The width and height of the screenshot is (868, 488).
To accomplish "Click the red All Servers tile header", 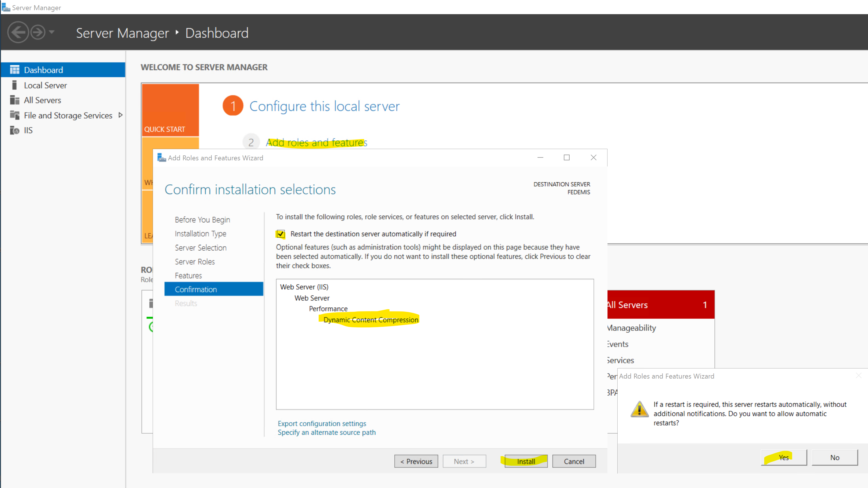I will 660,304.
